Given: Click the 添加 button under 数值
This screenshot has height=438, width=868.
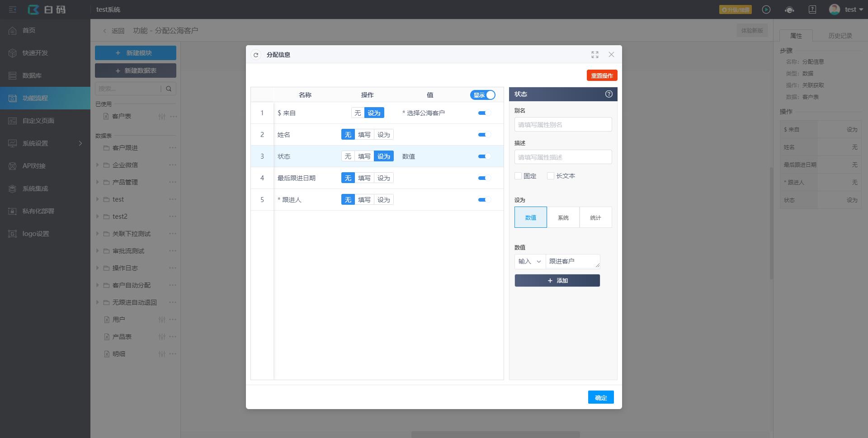Looking at the screenshot, I should tap(557, 281).
